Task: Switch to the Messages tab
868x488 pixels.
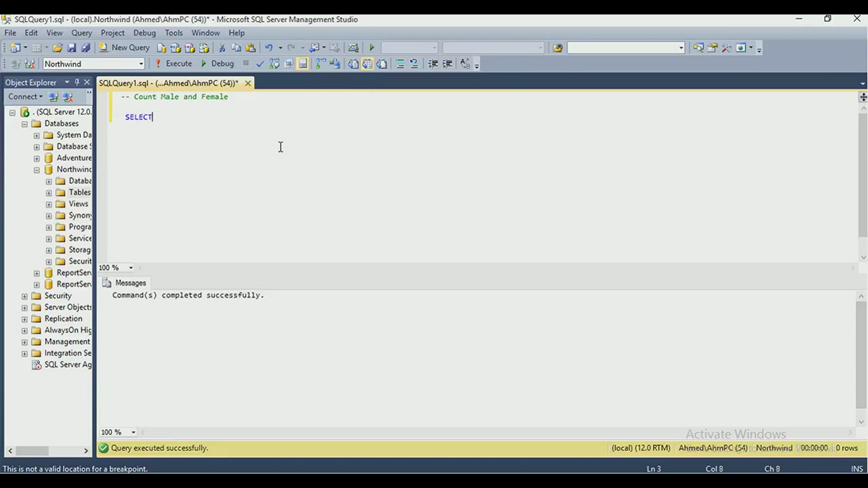Action: 130,283
